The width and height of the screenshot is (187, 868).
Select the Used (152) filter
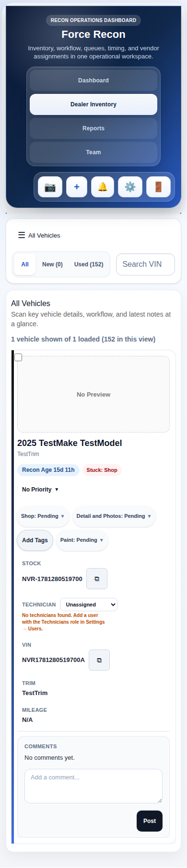(x=89, y=264)
